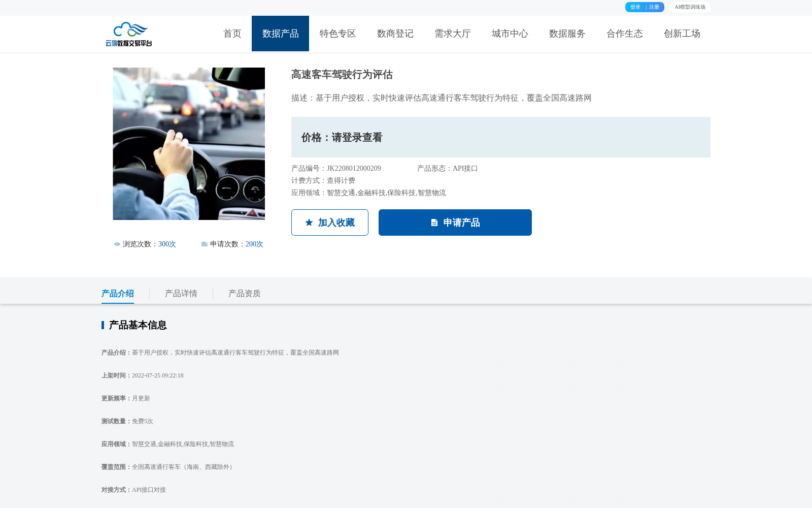Click the eye icon beside 浏览次数

[117, 244]
